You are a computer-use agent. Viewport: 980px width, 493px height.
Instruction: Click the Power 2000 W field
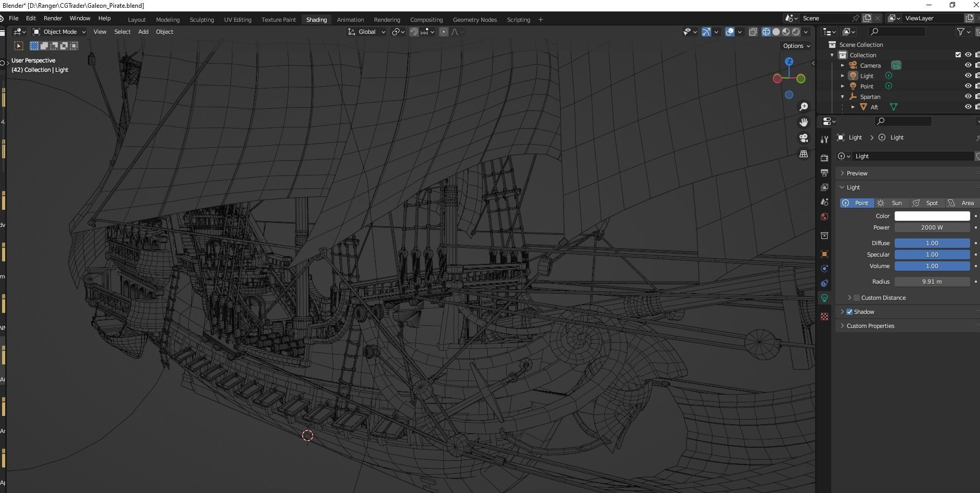pyautogui.click(x=932, y=227)
